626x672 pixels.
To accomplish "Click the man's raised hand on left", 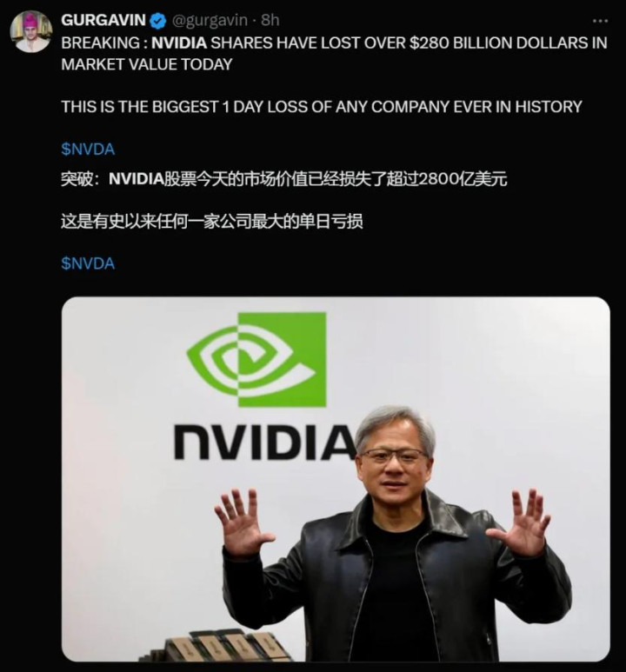I will 243,522.
